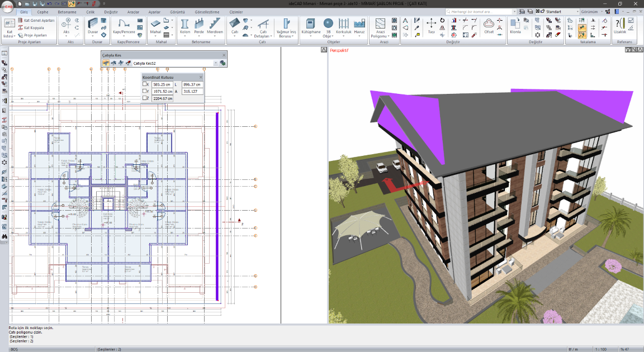Switch to the Cephe ribbon tab
The width and height of the screenshot is (644, 352).
(x=42, y=11)
